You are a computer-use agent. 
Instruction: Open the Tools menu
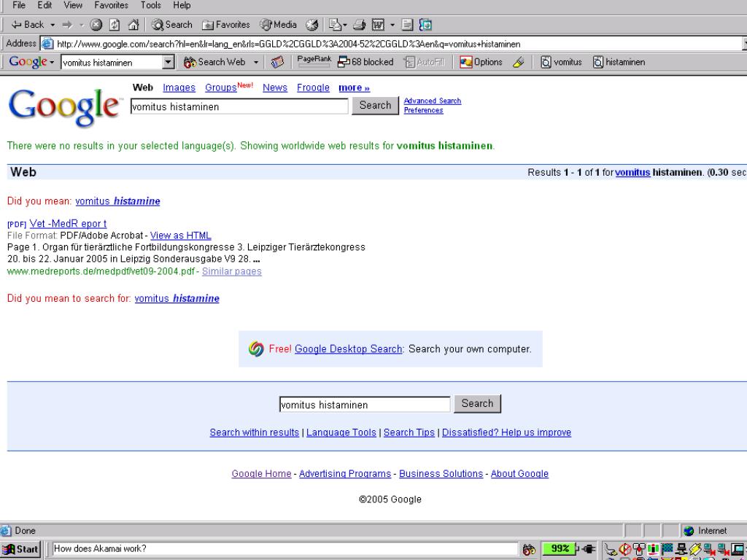150,5
